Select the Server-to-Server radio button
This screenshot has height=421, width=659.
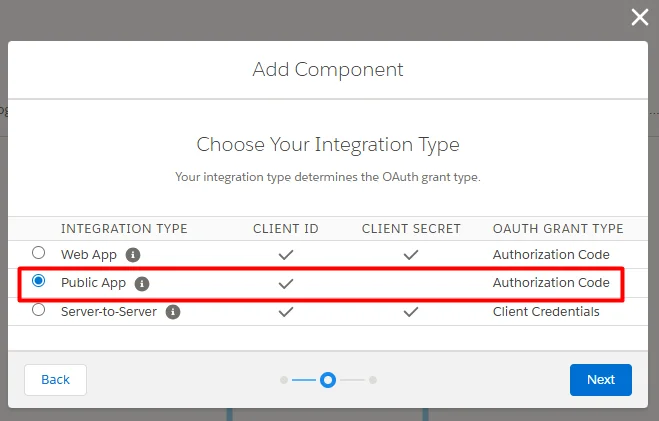click(38, 310)
